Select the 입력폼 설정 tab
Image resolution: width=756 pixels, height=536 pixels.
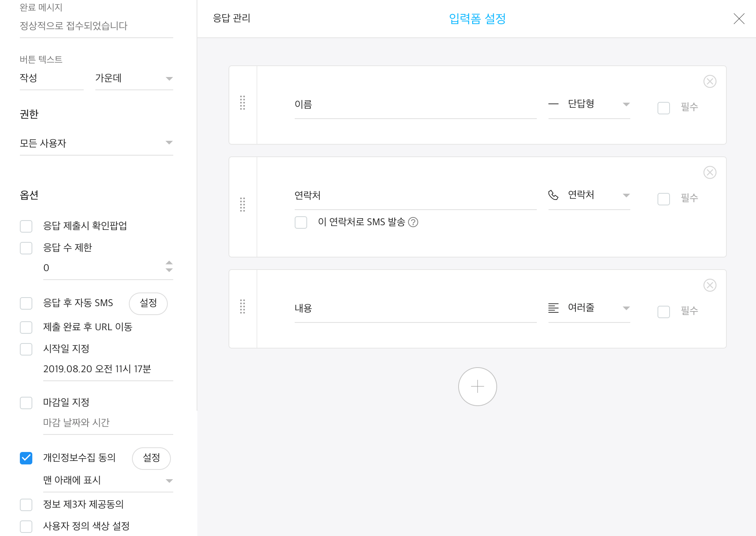[477, 18]
